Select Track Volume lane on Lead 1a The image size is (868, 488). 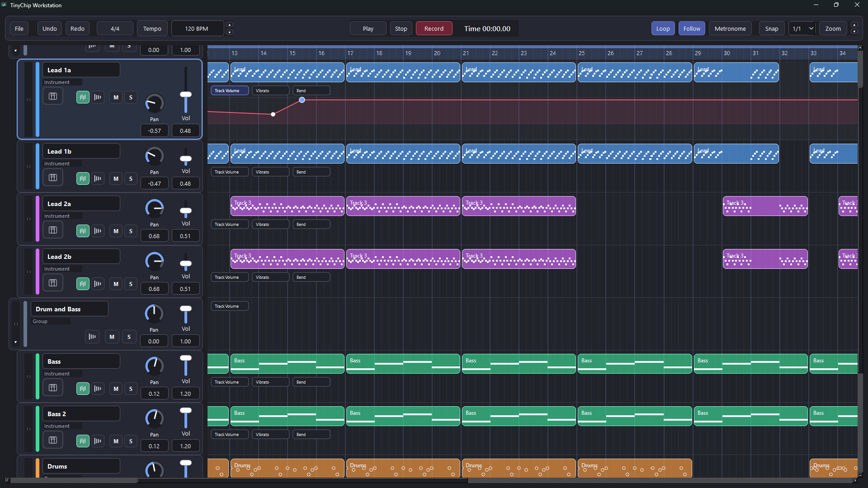[230, 90]
